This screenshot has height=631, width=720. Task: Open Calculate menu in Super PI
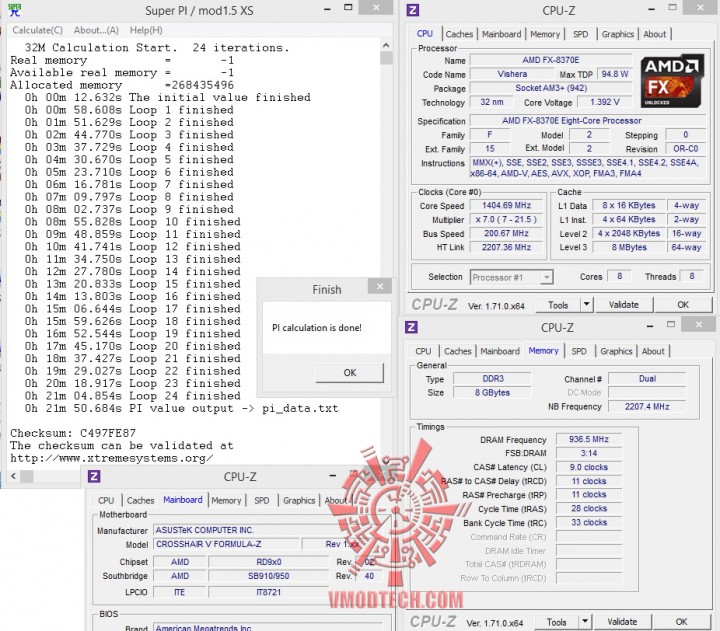tap(37, 30)
